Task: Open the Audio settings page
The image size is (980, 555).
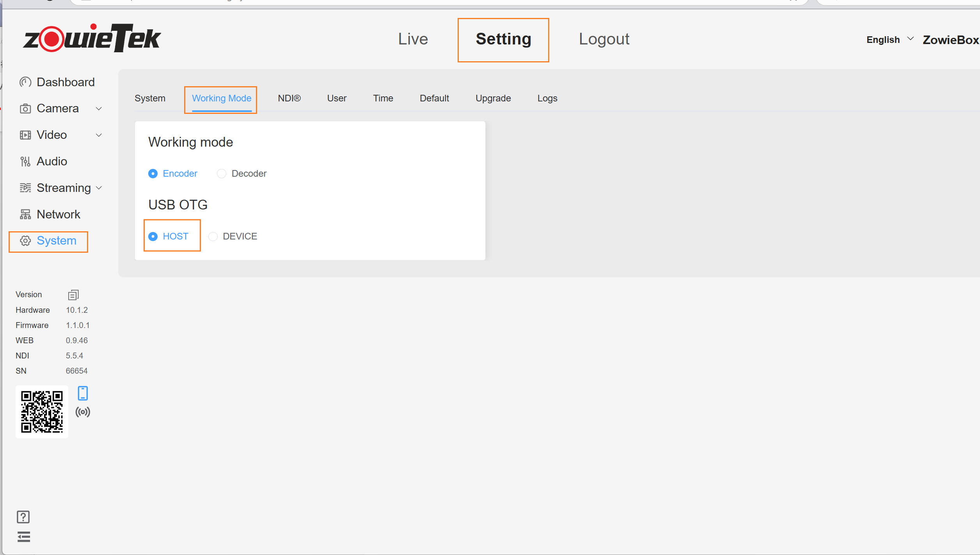Action: point(52,161)
